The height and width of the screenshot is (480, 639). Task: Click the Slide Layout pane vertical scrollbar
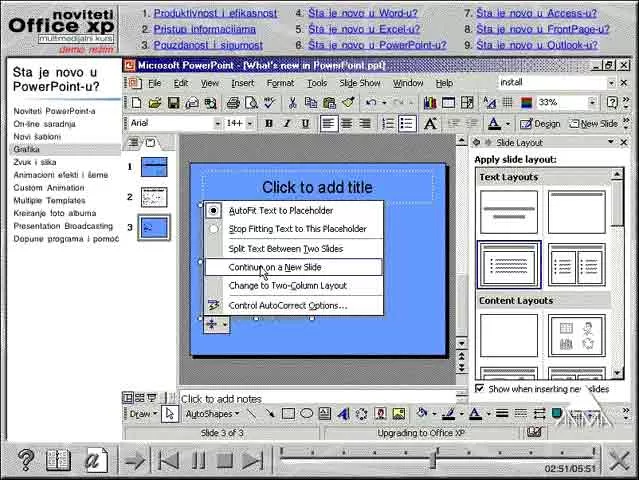coord(617,272)
